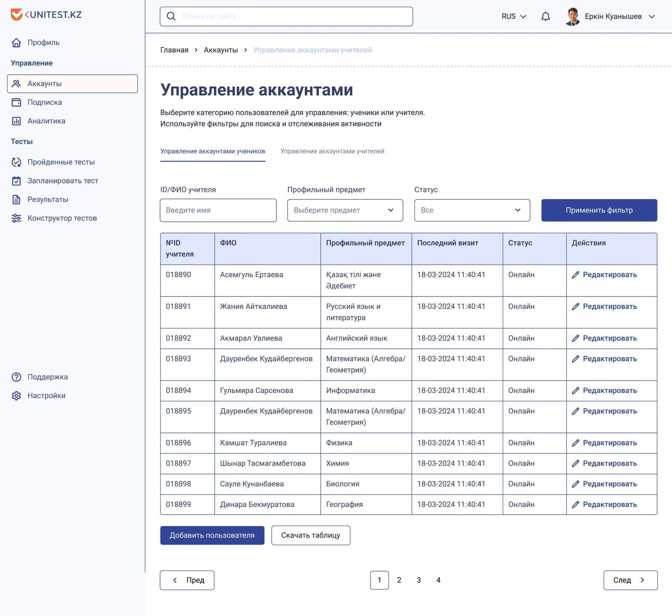Click the UNITEST.KZ logo
The height and width of the screenshot is (616, 672).
[46, 15]
